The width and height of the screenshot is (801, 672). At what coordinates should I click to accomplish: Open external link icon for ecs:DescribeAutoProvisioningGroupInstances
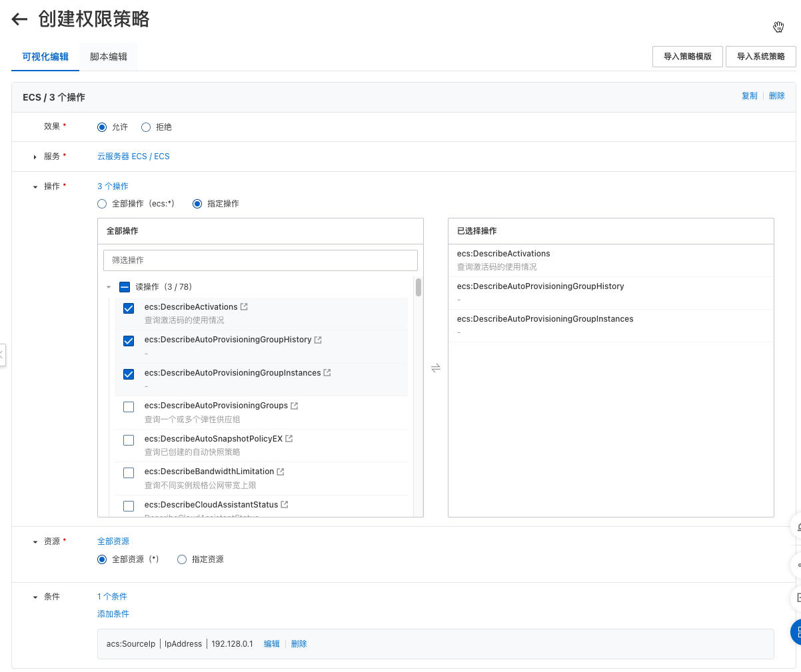pyautogui.click(x=327, y=373)
